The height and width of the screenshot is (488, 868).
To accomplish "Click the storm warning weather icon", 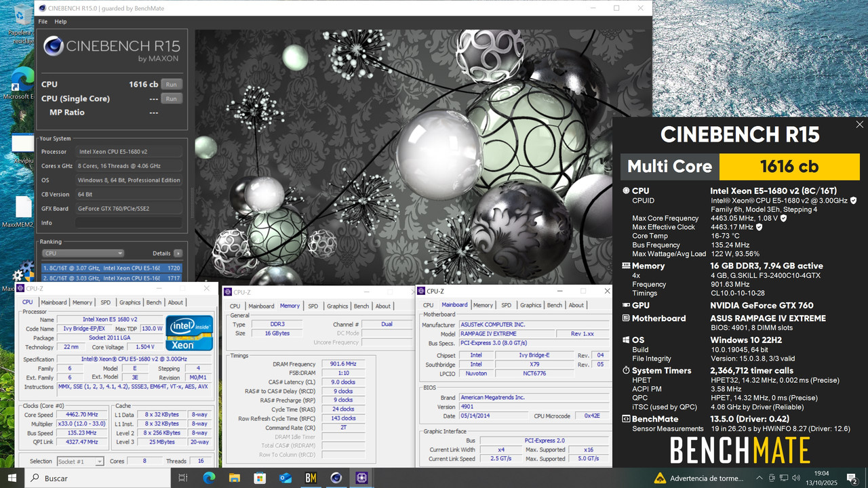I will click(659, 479).
